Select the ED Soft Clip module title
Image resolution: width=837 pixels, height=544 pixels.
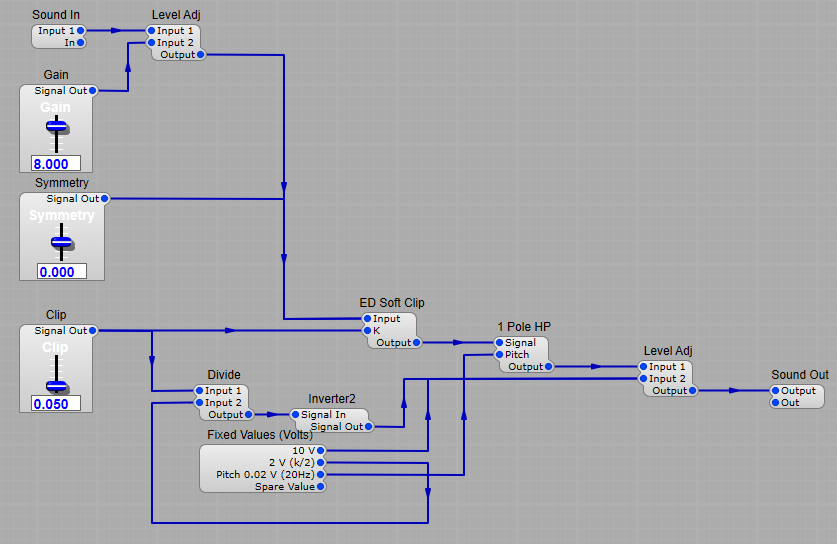(392, 303)
